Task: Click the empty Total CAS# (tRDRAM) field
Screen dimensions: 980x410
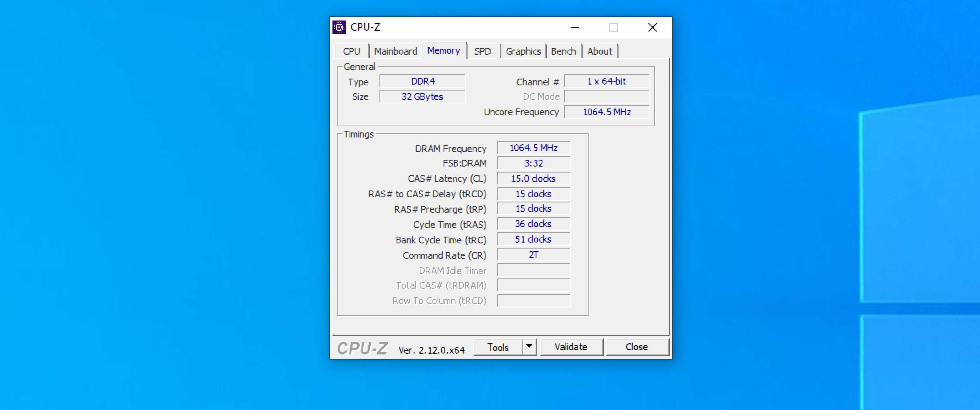Action: pos(533,285)
